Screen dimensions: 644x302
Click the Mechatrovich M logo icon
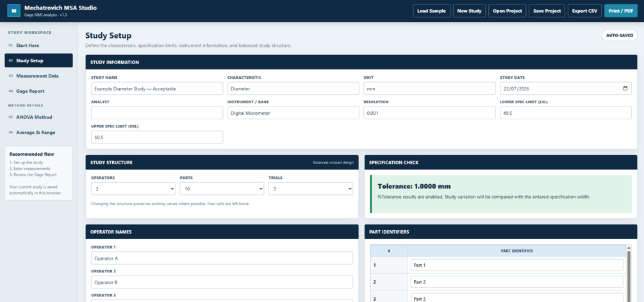pyautogui.click(x=14, y=11)
